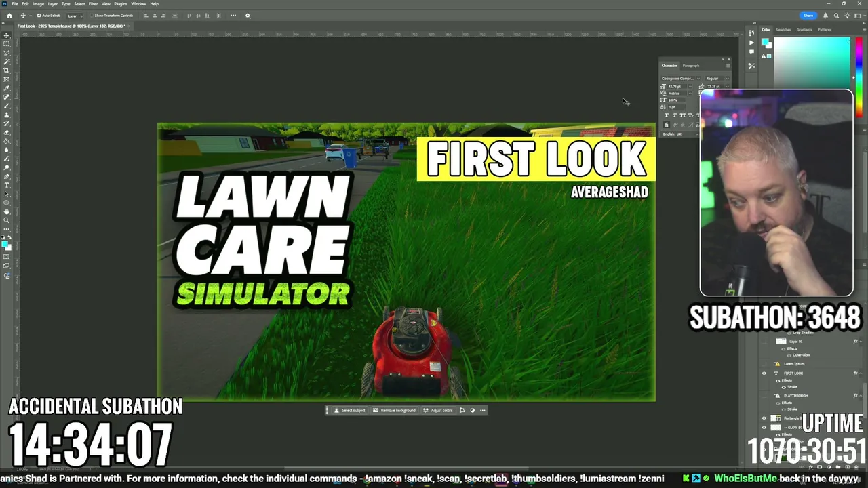Toggle Stroke effect visibility under FIRST LOOK
Screen dimensions: 868x488
click(x=785, y=387)
